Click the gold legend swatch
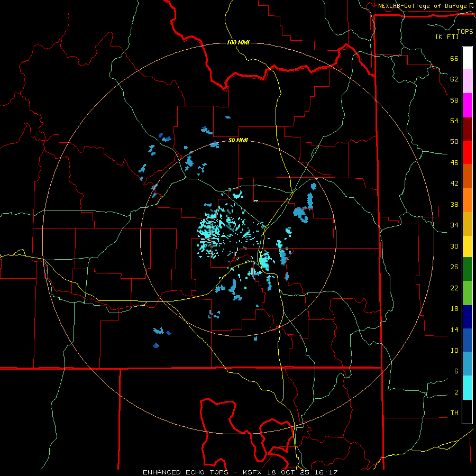 (467, 224)
